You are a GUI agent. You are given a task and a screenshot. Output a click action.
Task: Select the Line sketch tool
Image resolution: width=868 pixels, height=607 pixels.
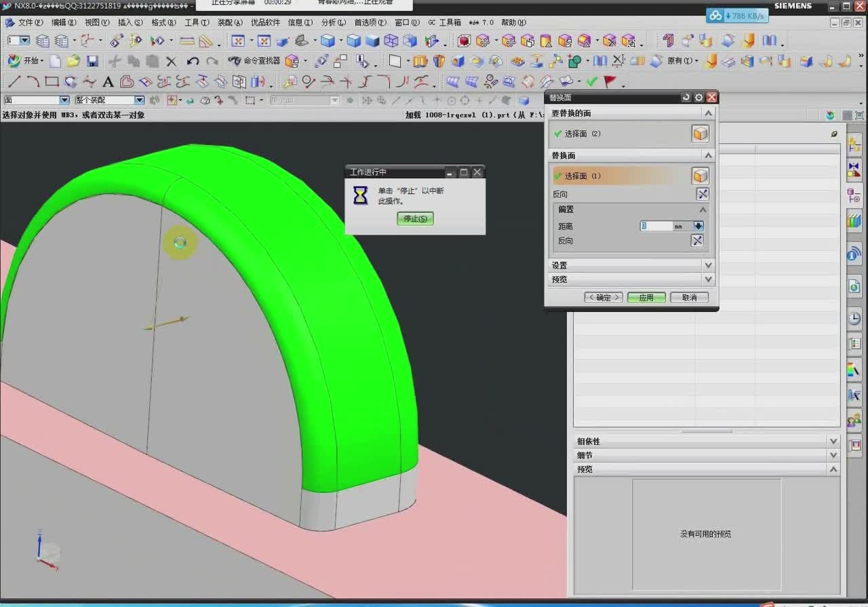pyautogui.click(x=14, y=82)
